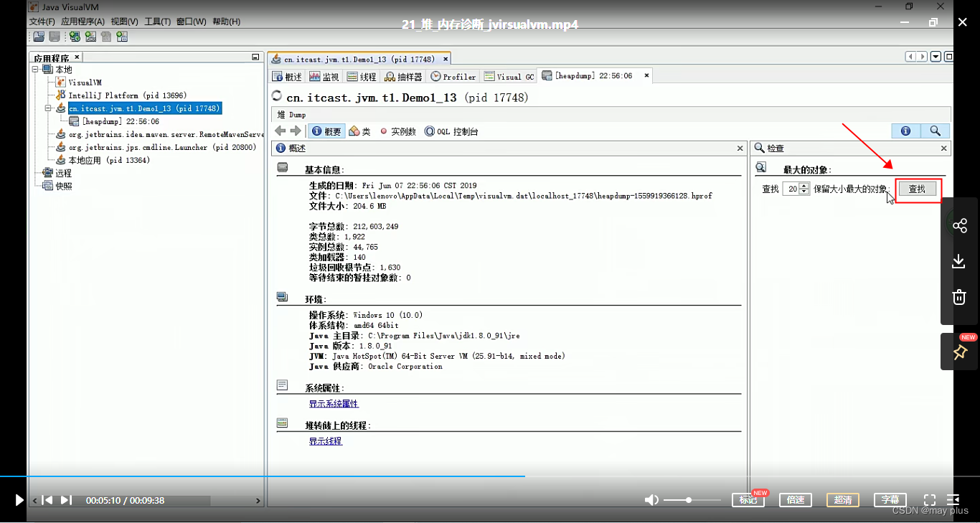Skip to next video
Image resolution: width=980 pixels, height=523 pixels.
pos(66,500)
